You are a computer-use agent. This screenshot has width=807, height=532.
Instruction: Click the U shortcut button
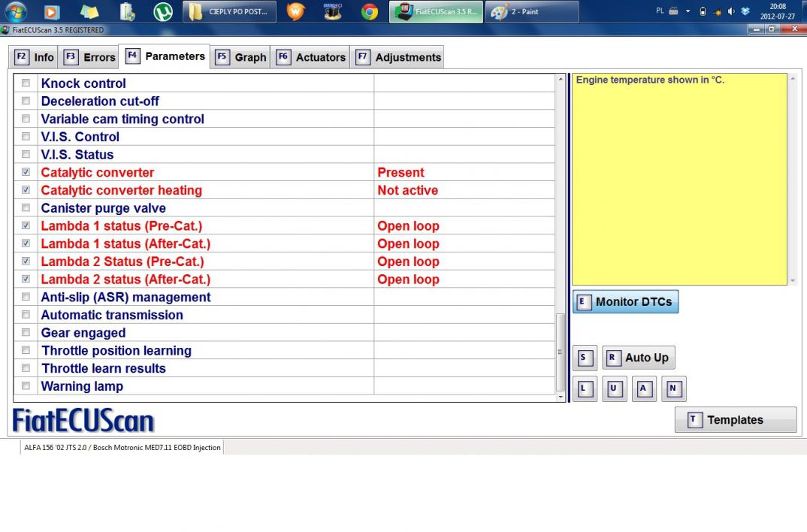coord(615,389)
